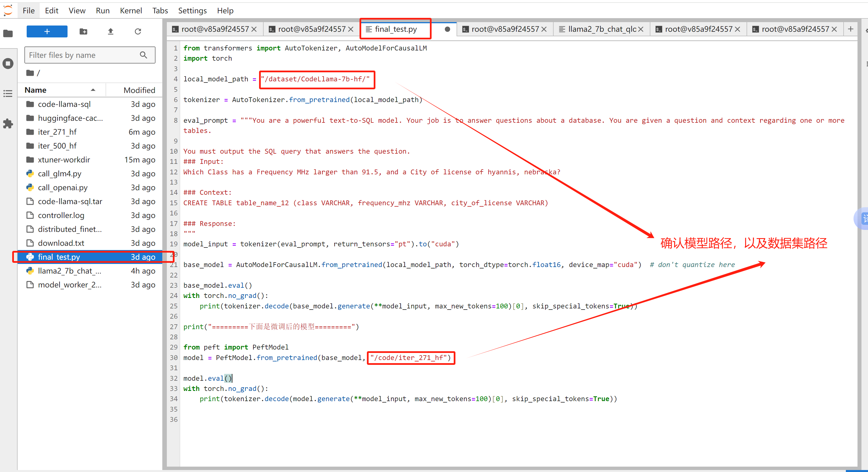This screenshot has height=472, width=868.
Task: Open the Run menu
Action: (x=102, y=10)
